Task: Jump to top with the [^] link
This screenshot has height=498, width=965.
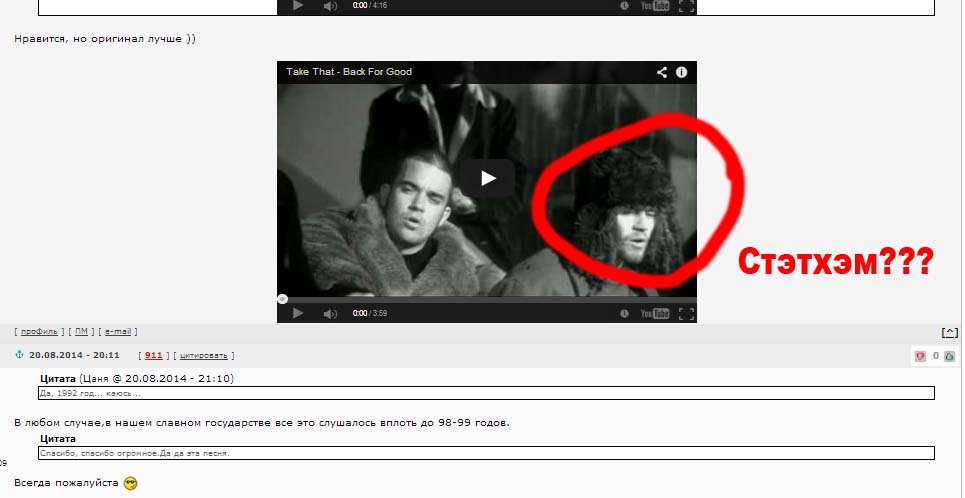Action: click(950, 332)
